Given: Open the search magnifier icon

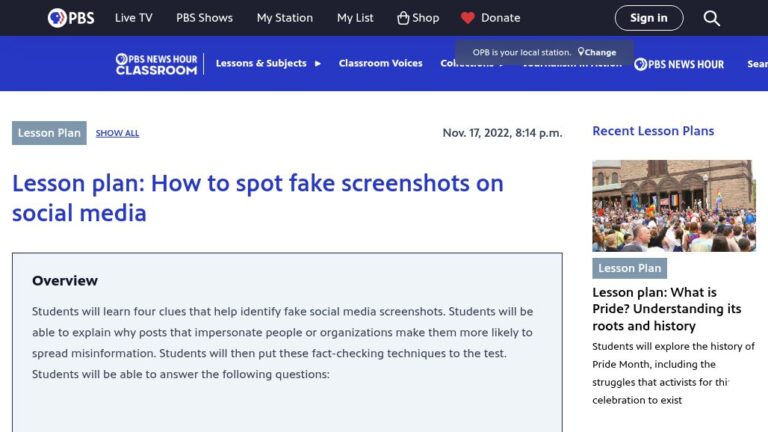Looking at the screenshot, I should pyautogui.click(x=711, y=18).
